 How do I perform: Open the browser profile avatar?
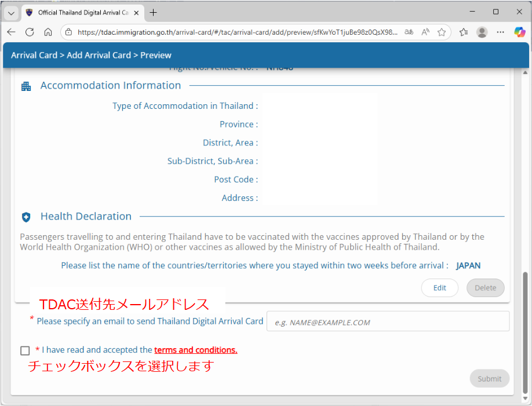(482, 32)
